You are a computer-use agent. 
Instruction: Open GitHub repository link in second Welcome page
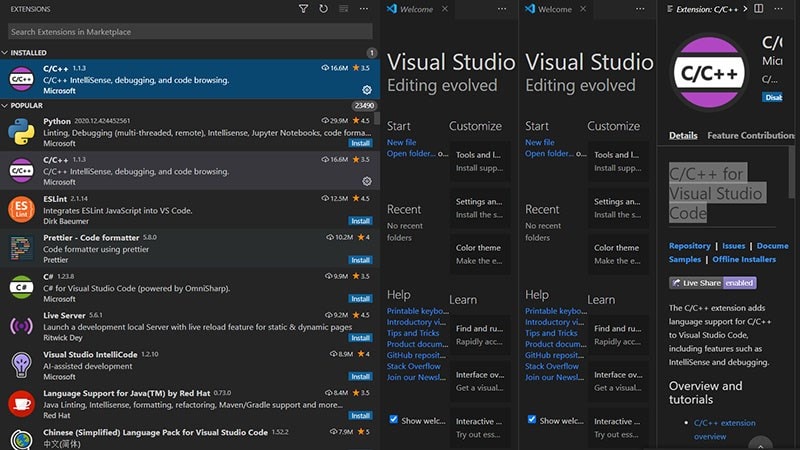(555, 355)
